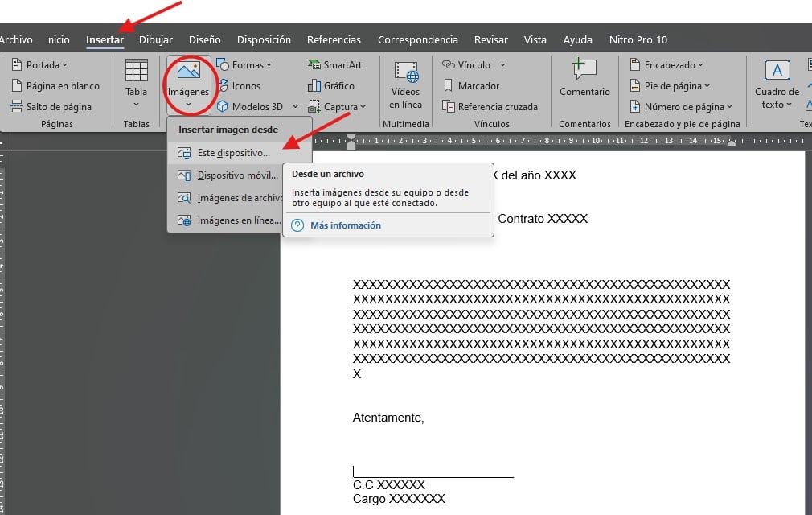
Task: Expand the Captura dropdown arrow
Action: 363,107
